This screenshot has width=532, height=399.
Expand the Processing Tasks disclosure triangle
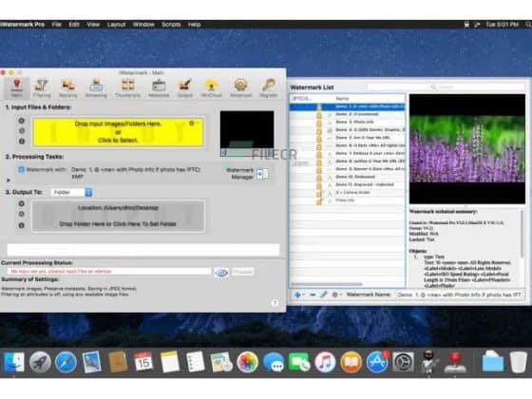(9, 180)
